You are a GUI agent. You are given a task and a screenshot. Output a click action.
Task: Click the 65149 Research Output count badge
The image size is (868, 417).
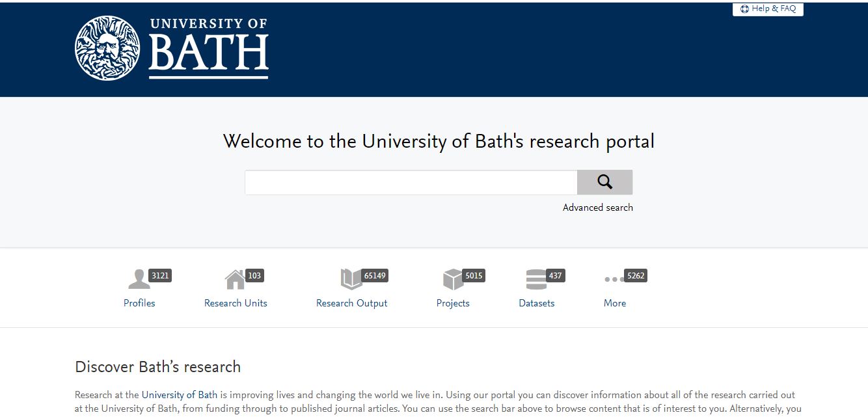tap(375, 276)
